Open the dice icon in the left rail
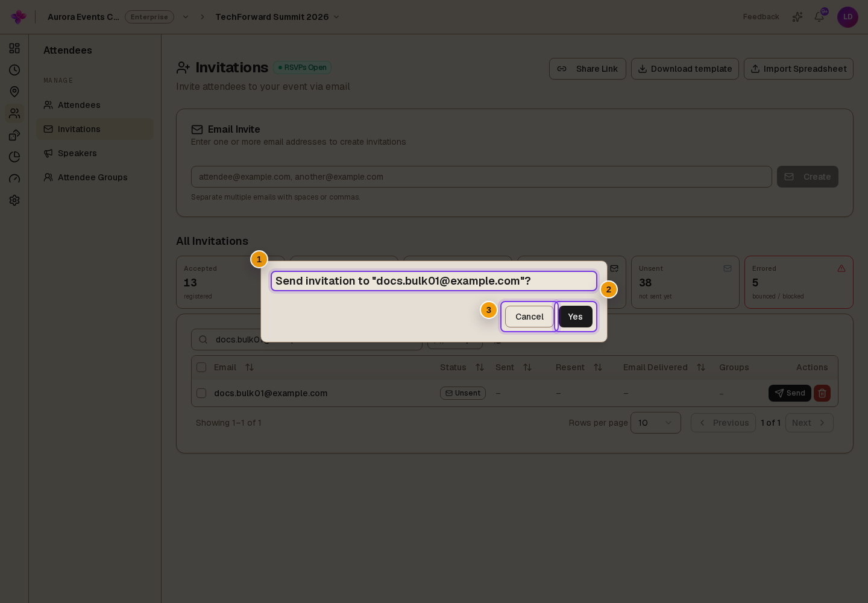The height and width of the screenshot is (603, 868). [x=14, y=135]
